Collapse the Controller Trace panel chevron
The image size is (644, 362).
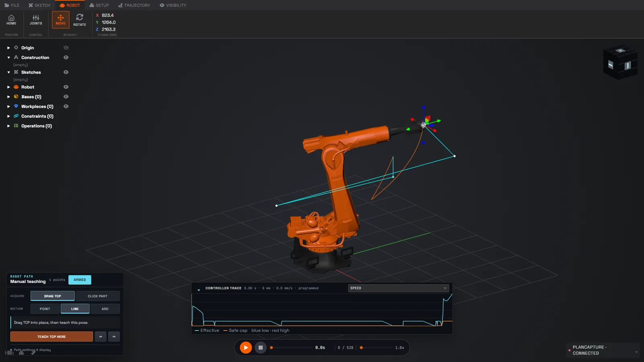click(199, 289)
